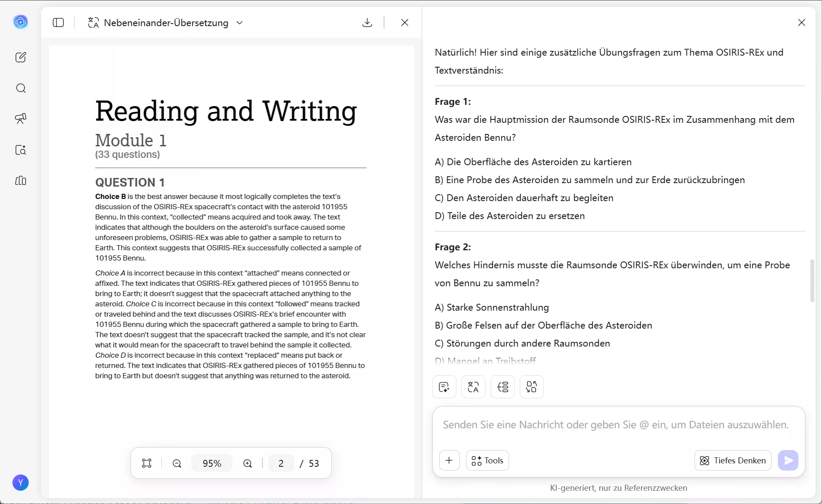This screenshot has height=504, width=822.
Task: Click the translate icon above message box
Action: click(x=473, y=387)
